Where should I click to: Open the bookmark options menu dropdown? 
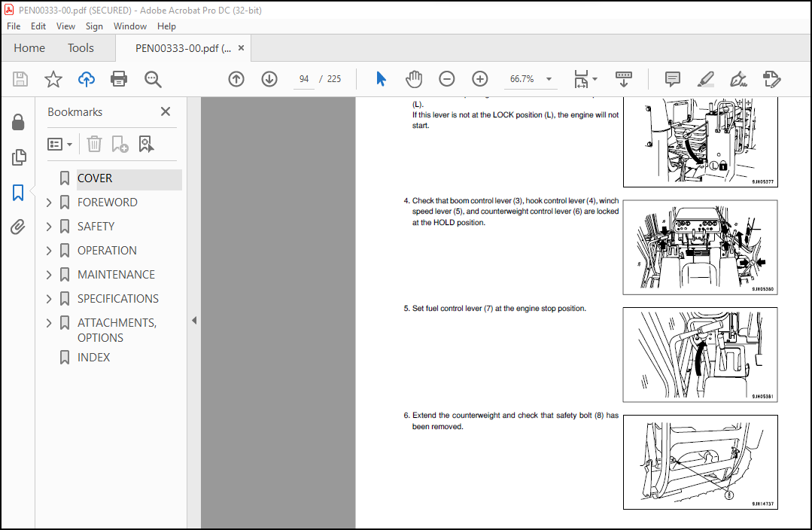pos(59,144)
